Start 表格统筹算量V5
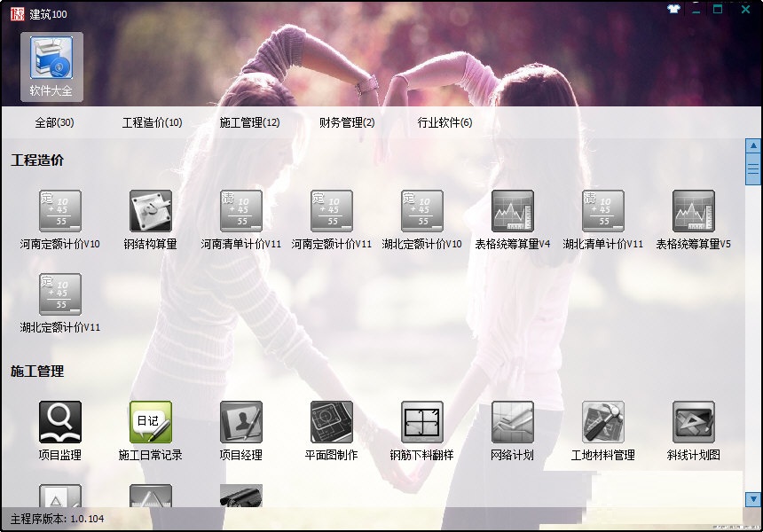This screenshot has height=532, width=763. point(693,213)
